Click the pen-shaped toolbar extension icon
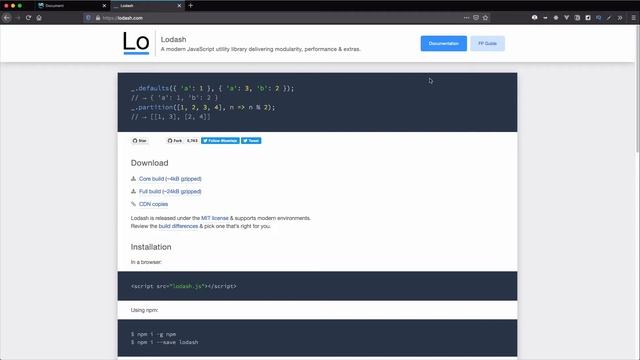The image size is (640, 360). click(x=609, y=18)
